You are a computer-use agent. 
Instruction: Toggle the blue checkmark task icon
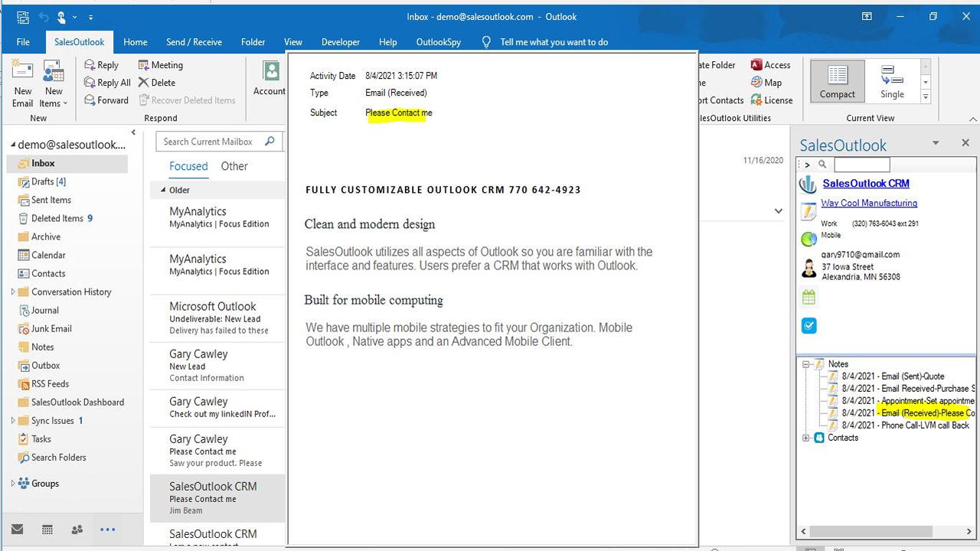click(x=808, y=325)
